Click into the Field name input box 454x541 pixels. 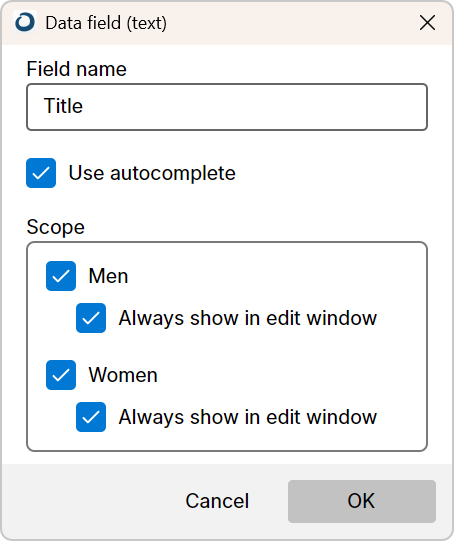pyautogui.click(x=227, y=107)
